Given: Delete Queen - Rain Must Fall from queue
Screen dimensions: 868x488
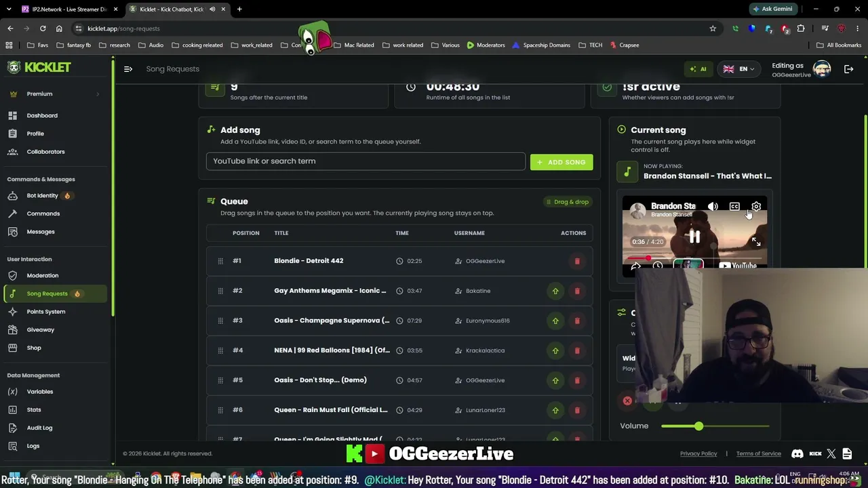Looking at the screenshot, I should (577, 410).
